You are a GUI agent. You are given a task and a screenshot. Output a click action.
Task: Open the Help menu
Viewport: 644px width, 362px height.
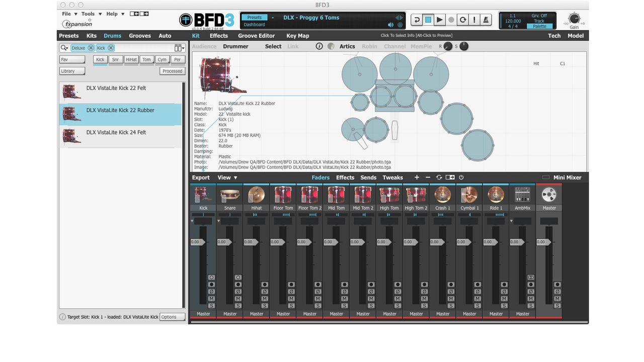(115, 14)
